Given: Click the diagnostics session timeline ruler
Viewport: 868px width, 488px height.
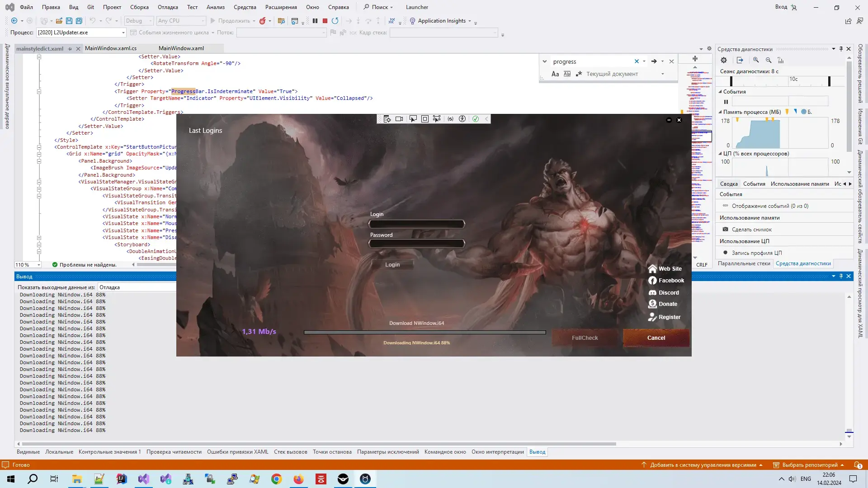Looking at the screenshot, I should (x=780, y=81).
